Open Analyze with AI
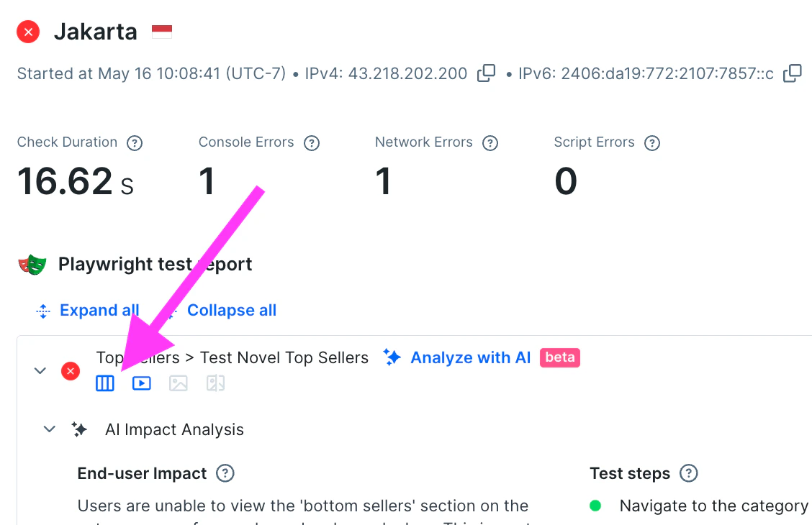Image resolution: width=812 pixels, height=525 pixels. click(469, 357)
